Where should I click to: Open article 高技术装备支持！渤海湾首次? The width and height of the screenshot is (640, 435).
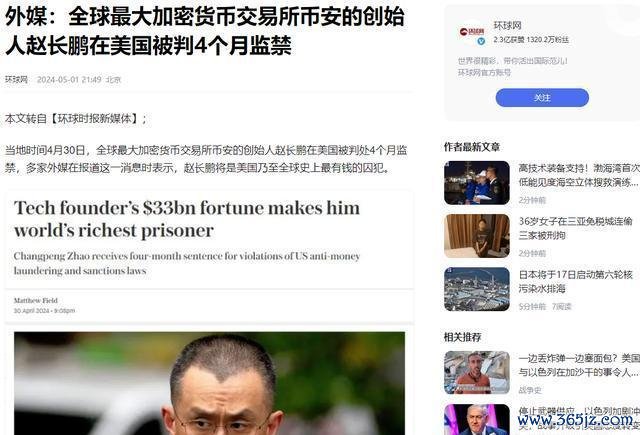click(579, 175)
